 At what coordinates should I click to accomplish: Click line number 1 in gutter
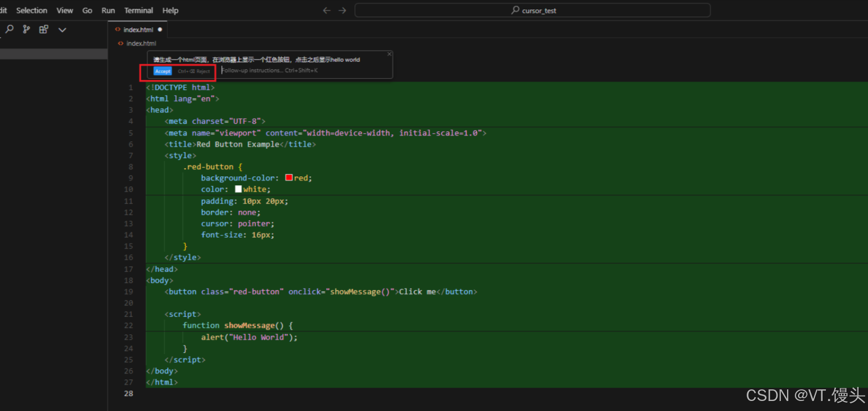131,88
